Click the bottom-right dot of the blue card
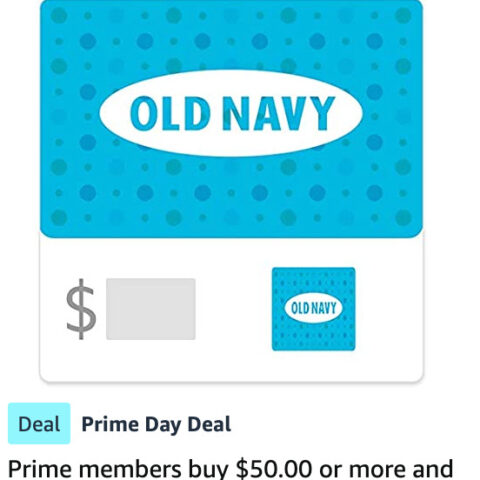The width and height of the screenshot is (480, 480). (x=403, y=217)
